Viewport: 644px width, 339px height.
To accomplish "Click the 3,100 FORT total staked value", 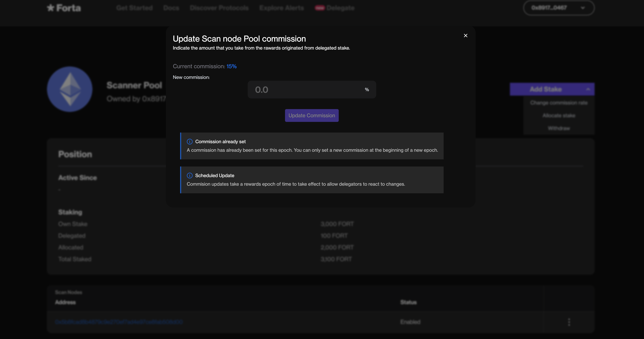I will point(336,259).
